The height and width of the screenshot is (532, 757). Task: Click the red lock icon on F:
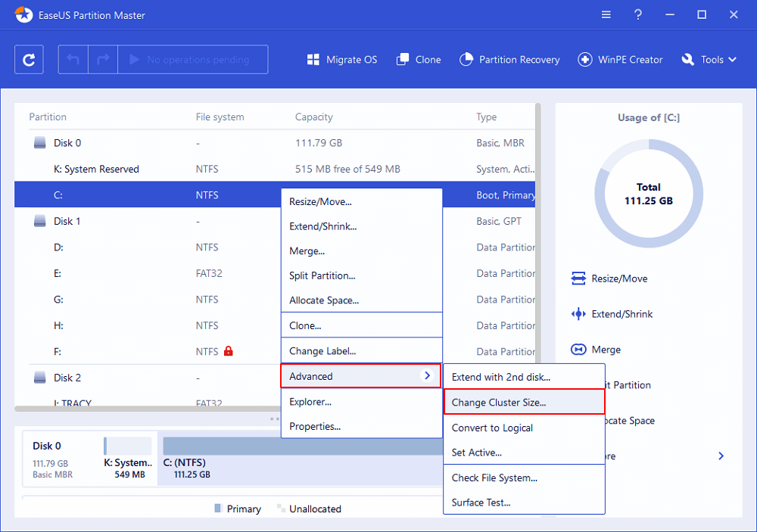(x=229, y=351)
